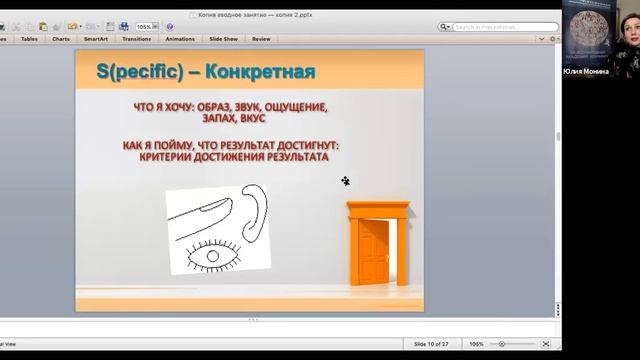Select the finger, ear and eye drawing image
640x360 pixels.
point(218,229)
